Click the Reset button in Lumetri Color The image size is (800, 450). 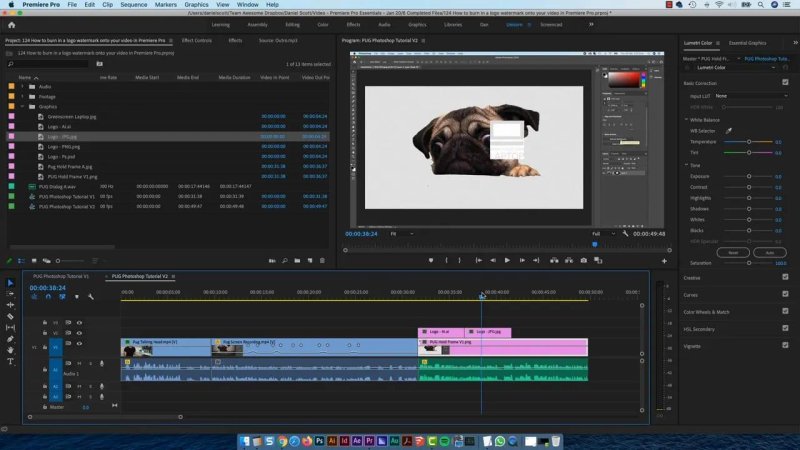[x=733, y=253]
